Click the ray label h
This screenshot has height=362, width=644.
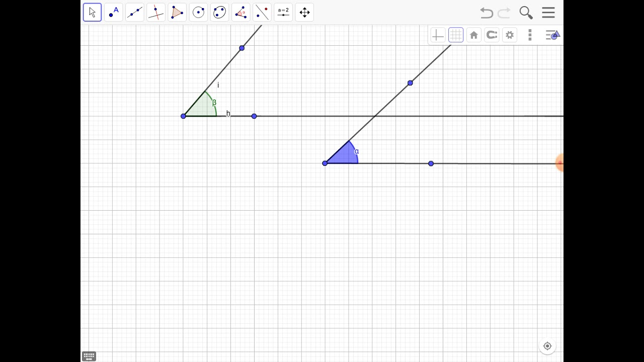(228, 114)
